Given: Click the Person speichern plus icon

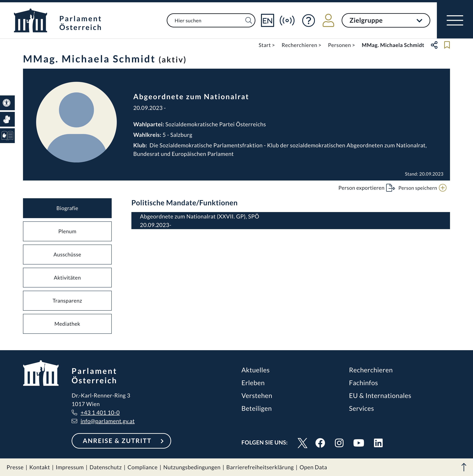Looking at the screenshot, I should 443,188.
